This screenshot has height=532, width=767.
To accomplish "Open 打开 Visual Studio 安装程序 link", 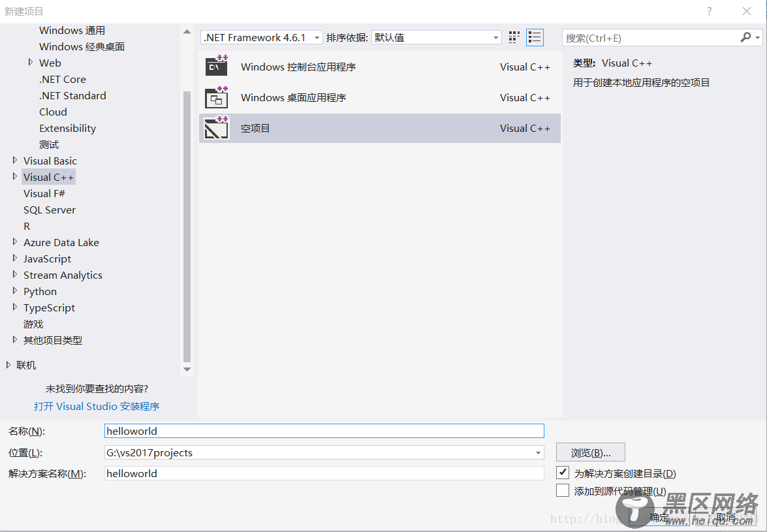I will [x=97, y=406].
